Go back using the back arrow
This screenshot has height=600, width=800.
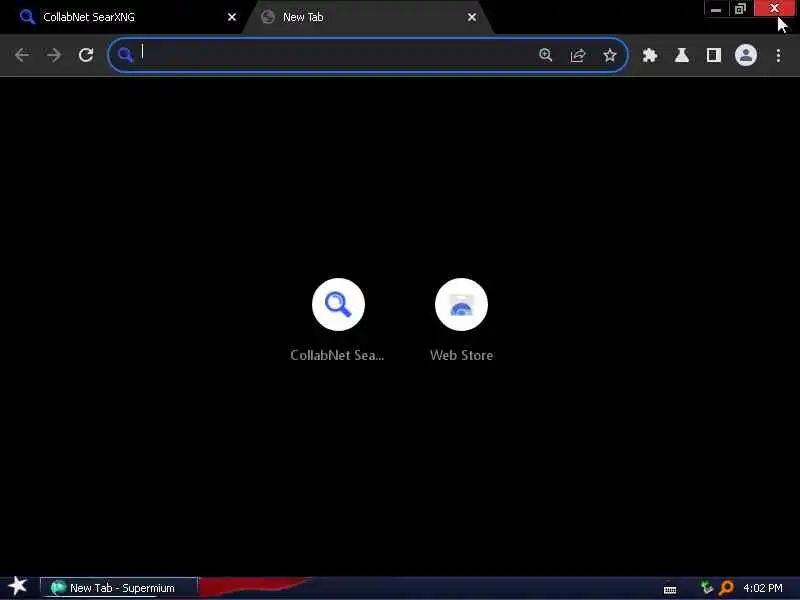click(x=22, y=55)
